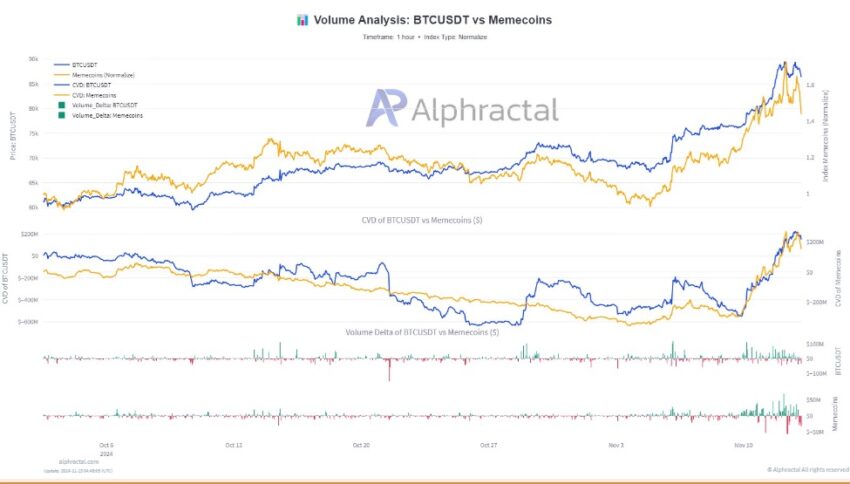Select the Nov 3 date marker
The width and height of the screenshot is (850, 484).
[x=616, y=445]
